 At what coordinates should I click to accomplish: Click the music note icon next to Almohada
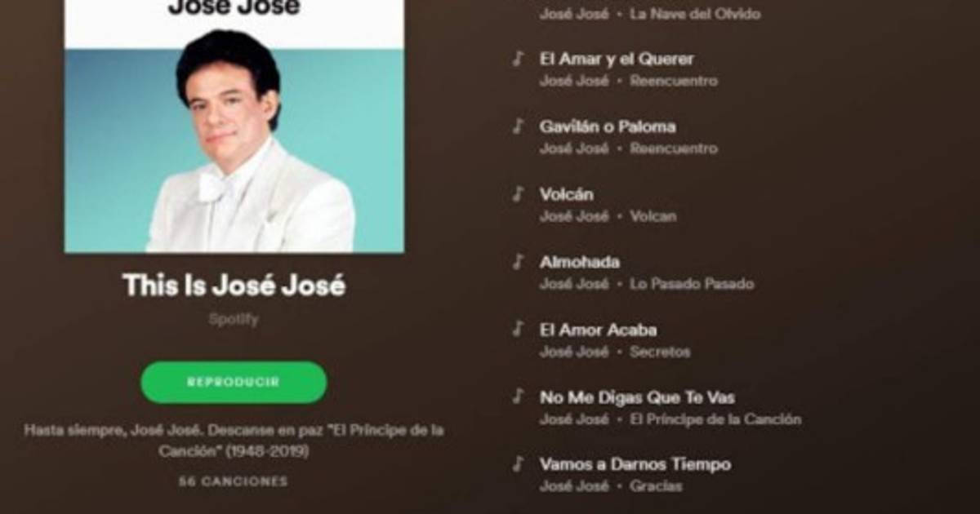point(517,261)
